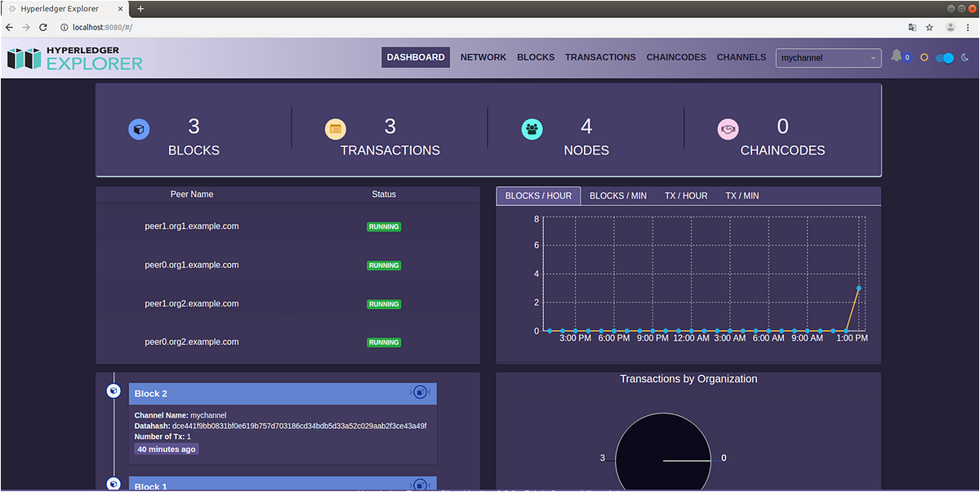The width and height of the screenshot is (980, 492).
Task: Bookmark the page with the browser star icon
Action: tap(929, 27)
